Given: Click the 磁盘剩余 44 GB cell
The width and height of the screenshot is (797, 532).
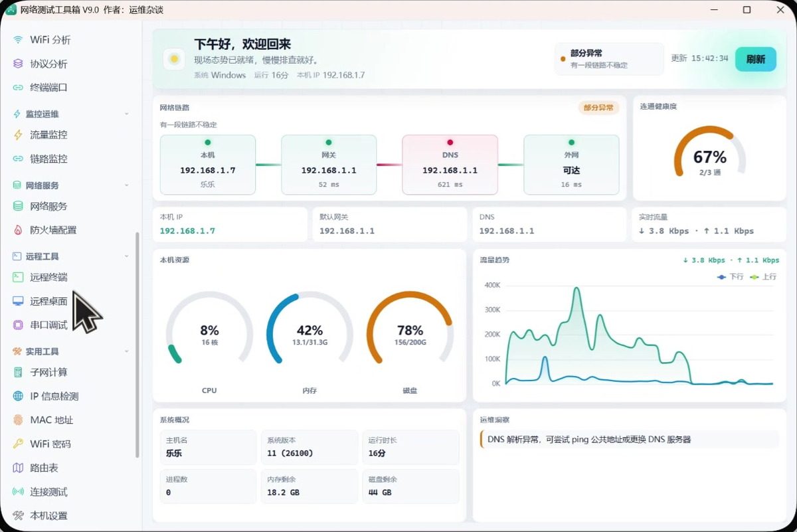Looking at the screenshot, I should tap(410, 486).
